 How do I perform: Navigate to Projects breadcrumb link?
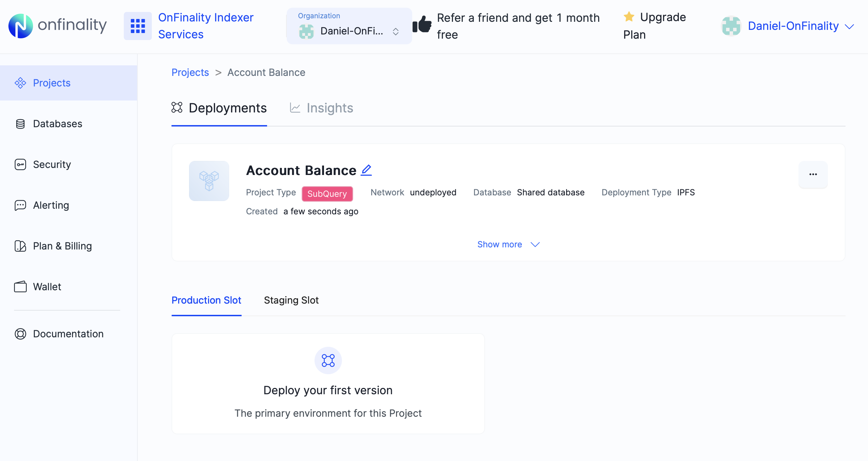pos(190,72)
